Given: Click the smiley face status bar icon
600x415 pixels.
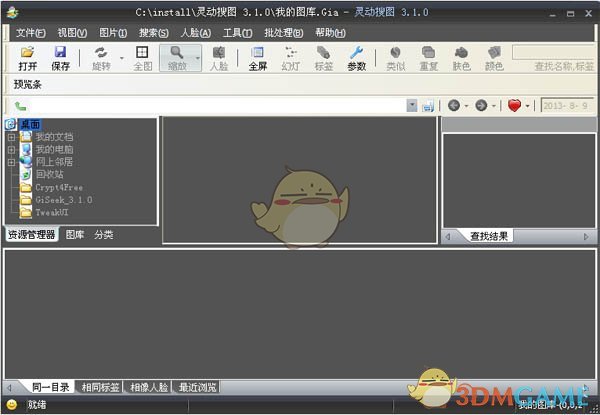Looking at the screenshot, I should pyautogui.click(x=12, y=404).
